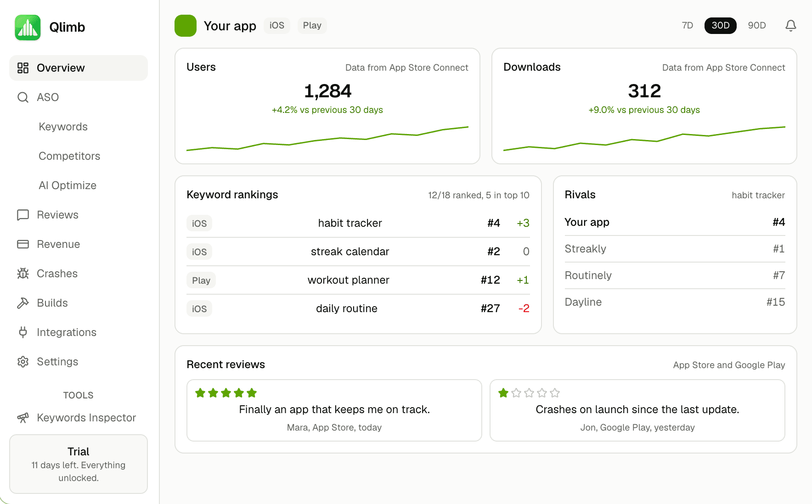The height and width of the screenshot is (504, 812).
Task: Click the Overview grid icon
Action: point(23,68)
